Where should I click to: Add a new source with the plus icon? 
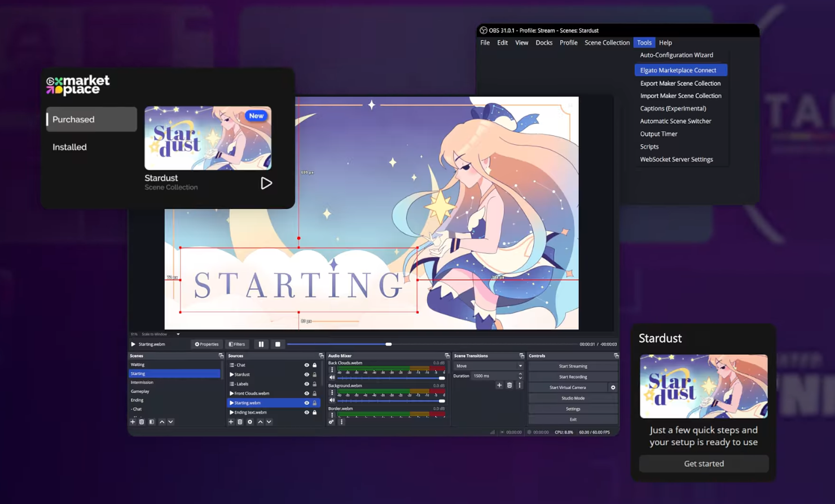(x=231, y=422)
